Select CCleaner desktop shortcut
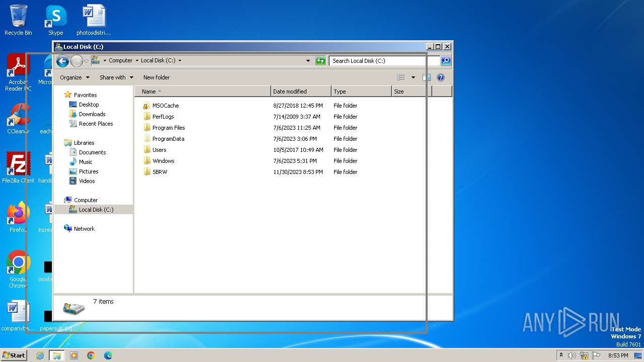 (18, 119)
